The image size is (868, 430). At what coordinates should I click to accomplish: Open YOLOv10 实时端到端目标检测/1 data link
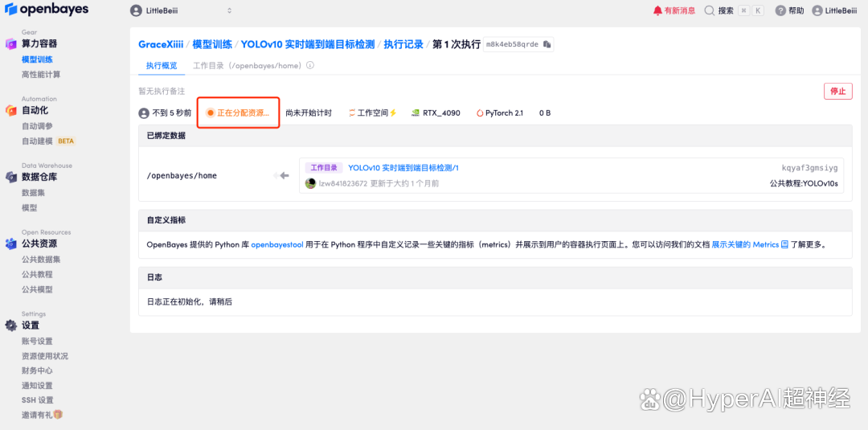(x=403, y=168)
